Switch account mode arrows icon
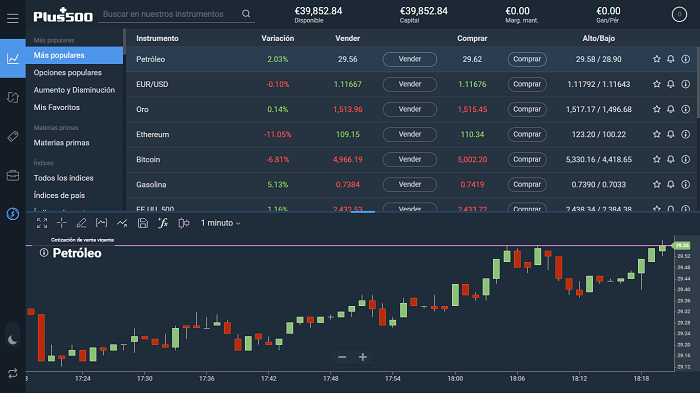Image resolution: width=700 pixels, height=393 pixels. pyautogui.click(x=12, y=373)
